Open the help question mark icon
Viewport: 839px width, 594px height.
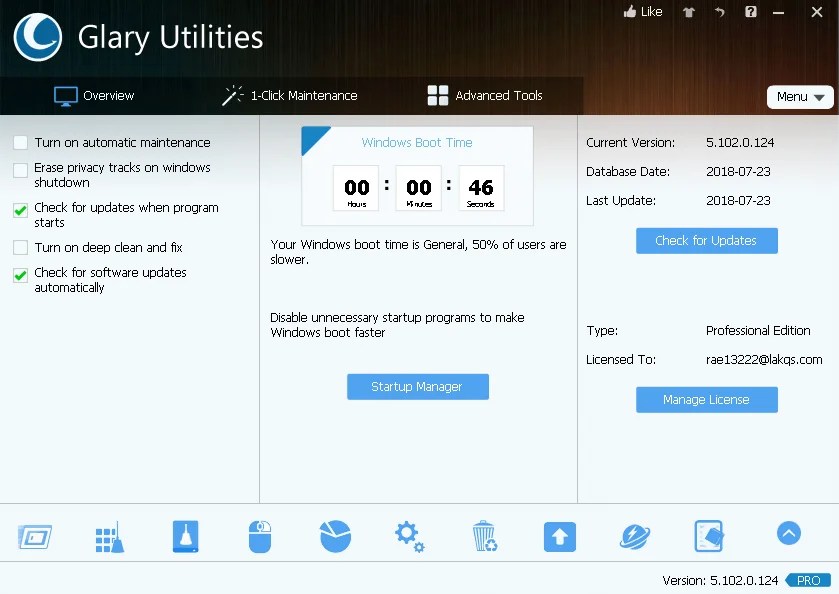(x=751, y=12)
